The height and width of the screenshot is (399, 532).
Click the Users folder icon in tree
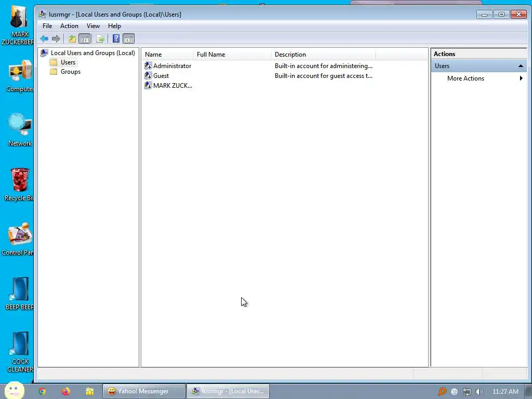(54, 62)
